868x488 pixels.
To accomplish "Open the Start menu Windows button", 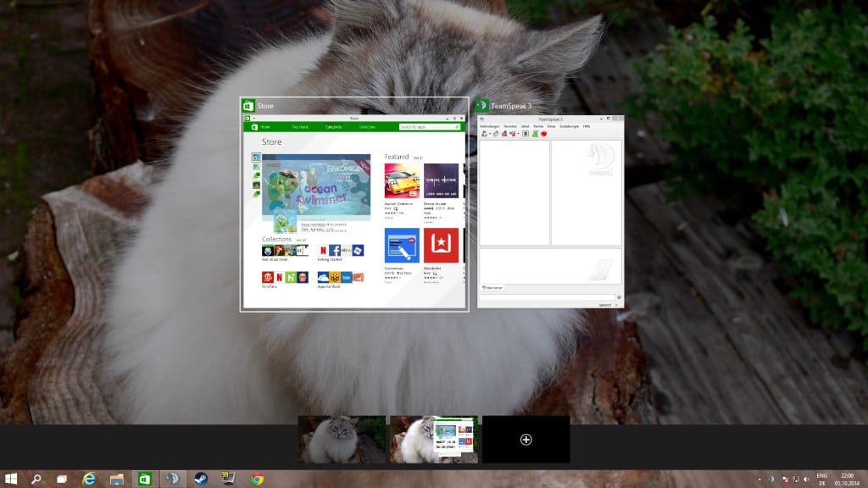I will point(12,478).
